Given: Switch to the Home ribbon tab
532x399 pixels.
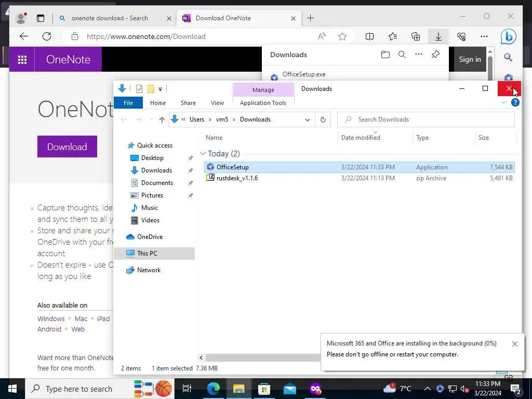Looking at the screenshot, I should [158, 103].
